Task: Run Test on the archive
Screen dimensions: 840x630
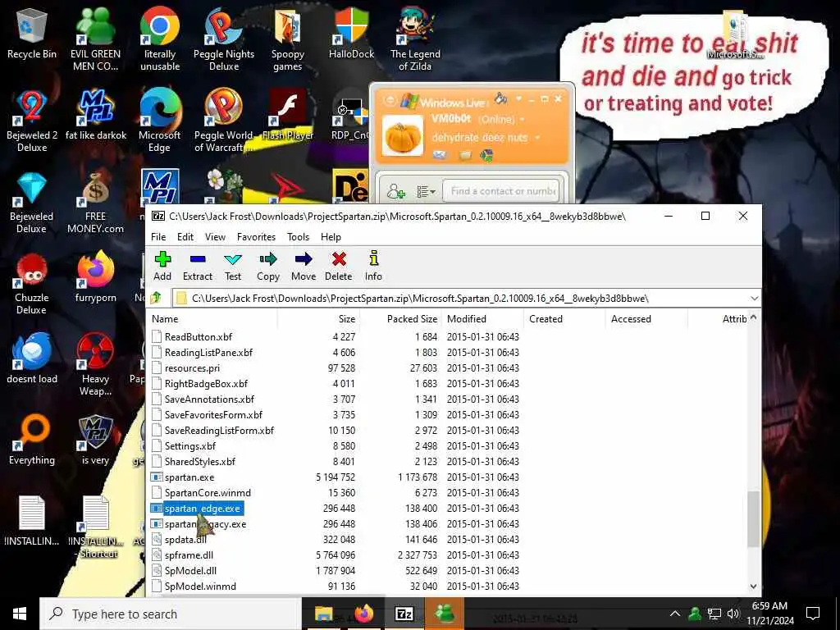Action: tap(232, 267)
